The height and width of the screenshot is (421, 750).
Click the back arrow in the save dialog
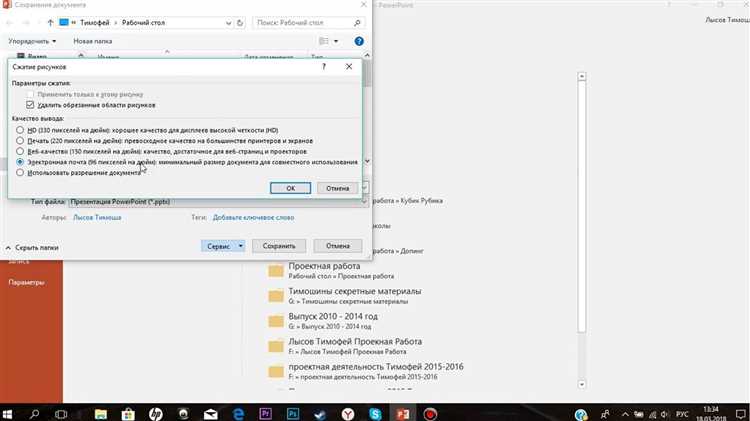click(9, 22)
